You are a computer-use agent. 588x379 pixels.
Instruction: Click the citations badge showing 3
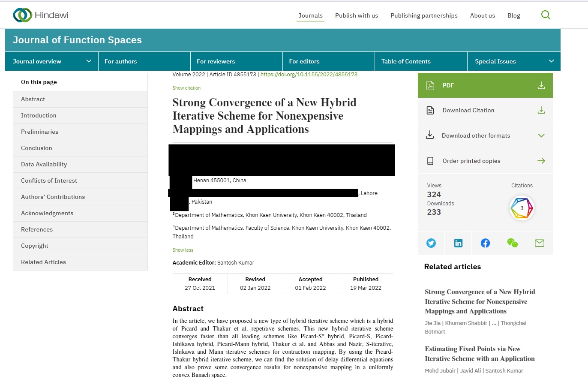pos(522,208)
